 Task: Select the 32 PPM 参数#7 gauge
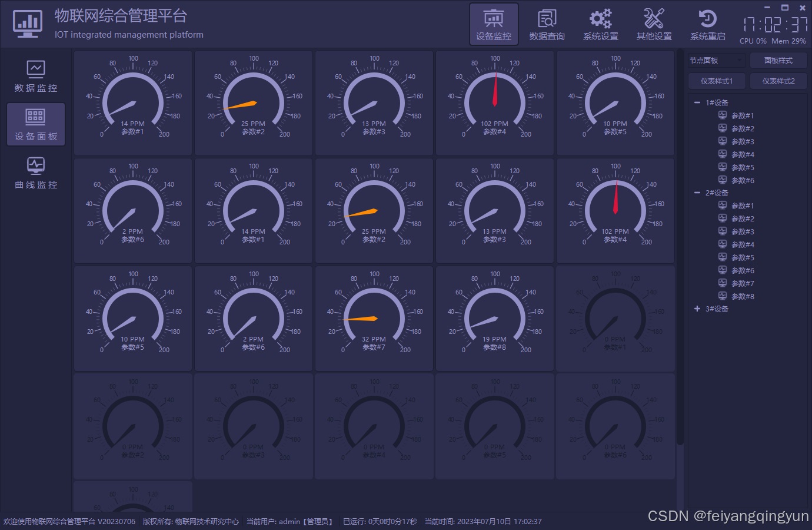click(x=374, y=319)
